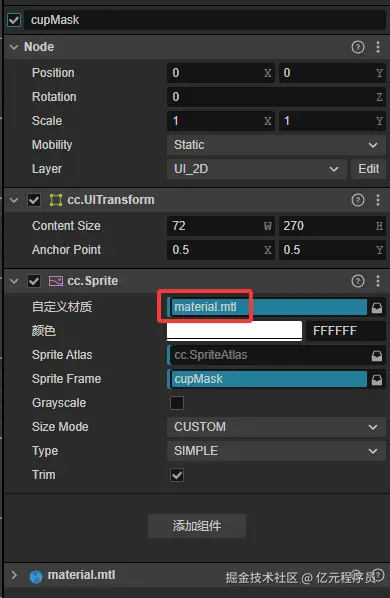
Task: Click the Edit button next to Layer
Action: pos(368,169)
